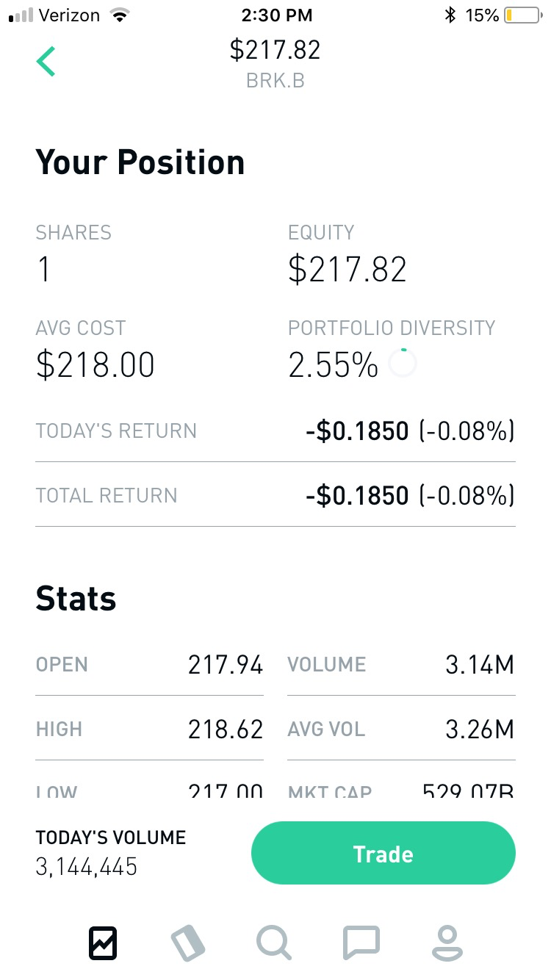Viewport: 551px width, 980px height.
Task: Open the messages chat tab
Action: tap(361, 943)
